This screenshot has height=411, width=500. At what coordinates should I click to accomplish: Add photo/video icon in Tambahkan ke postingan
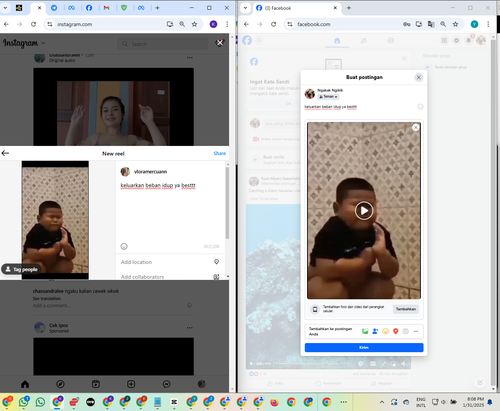[365, 331]
